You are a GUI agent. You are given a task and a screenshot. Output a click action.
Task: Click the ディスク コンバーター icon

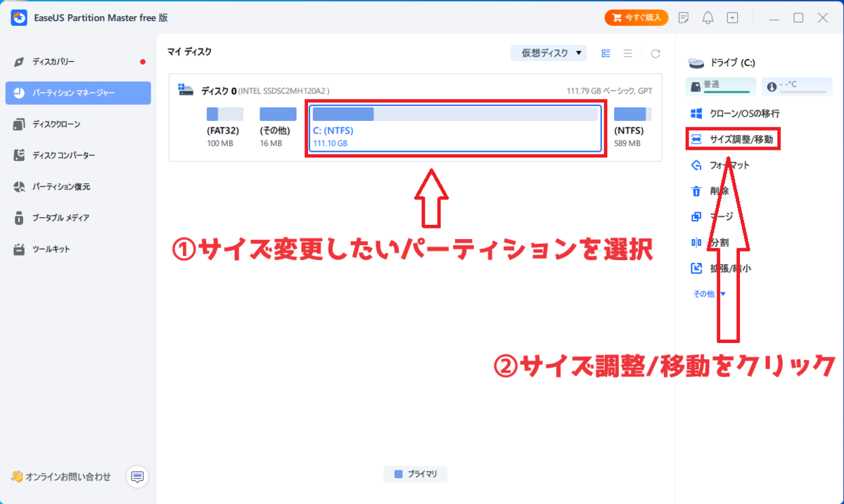pyautogui.click(x=19, y=155)
